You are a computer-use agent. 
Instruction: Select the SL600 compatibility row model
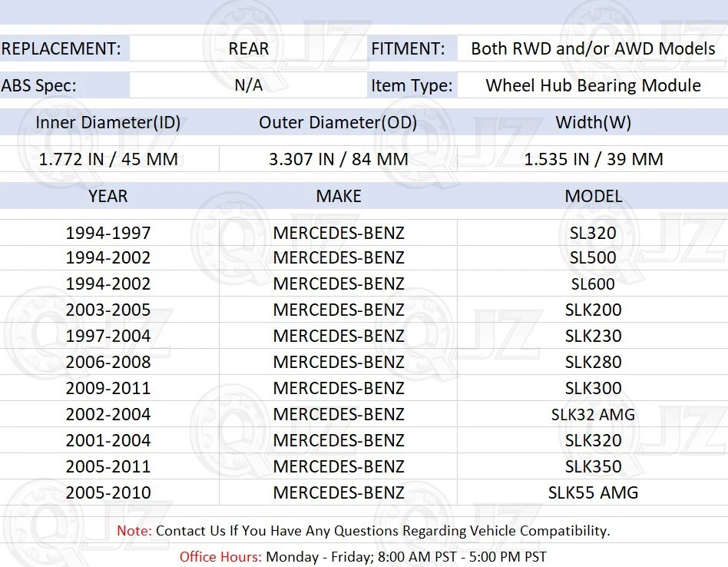click(x=593, y=283)
